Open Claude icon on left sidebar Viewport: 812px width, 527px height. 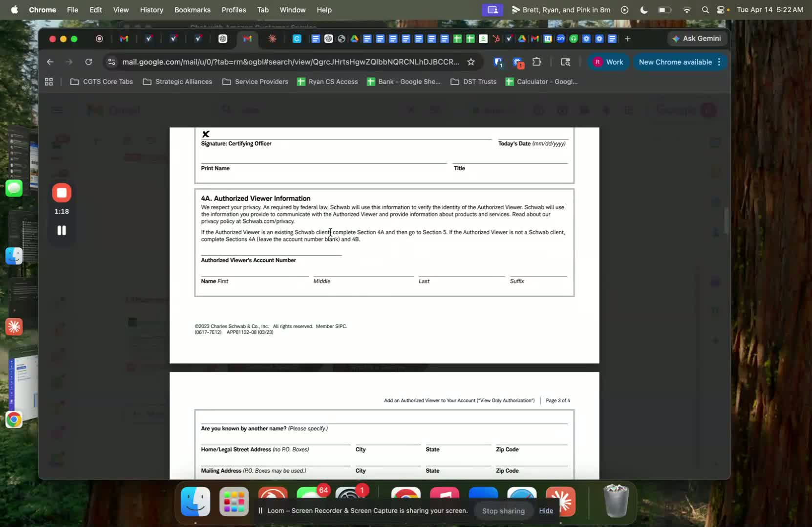pos(14,327)
